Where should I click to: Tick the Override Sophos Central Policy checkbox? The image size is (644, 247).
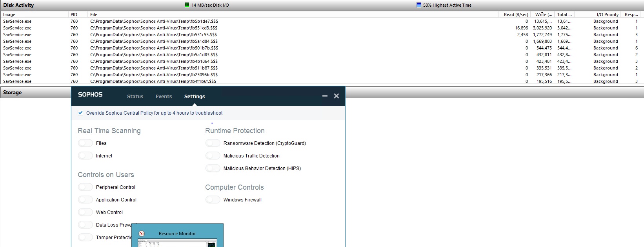[80, 113]
